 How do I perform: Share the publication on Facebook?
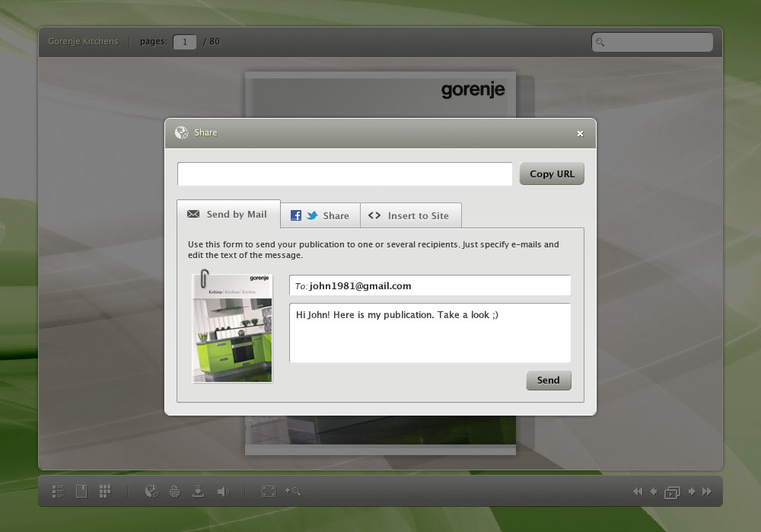295,215
